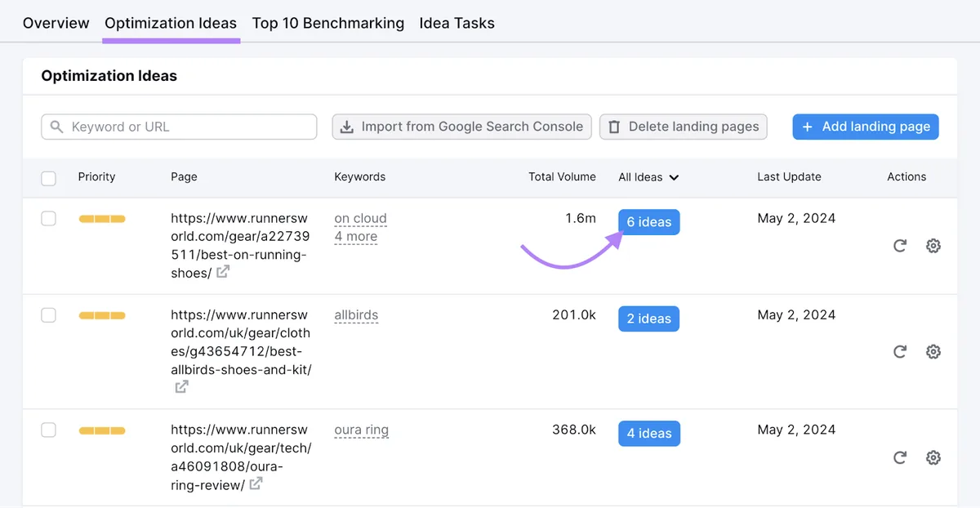Image resolution: width=980 pixels, height=508 pixels.
Task: Click Import from Google Search Console
Action: point(462,127)
